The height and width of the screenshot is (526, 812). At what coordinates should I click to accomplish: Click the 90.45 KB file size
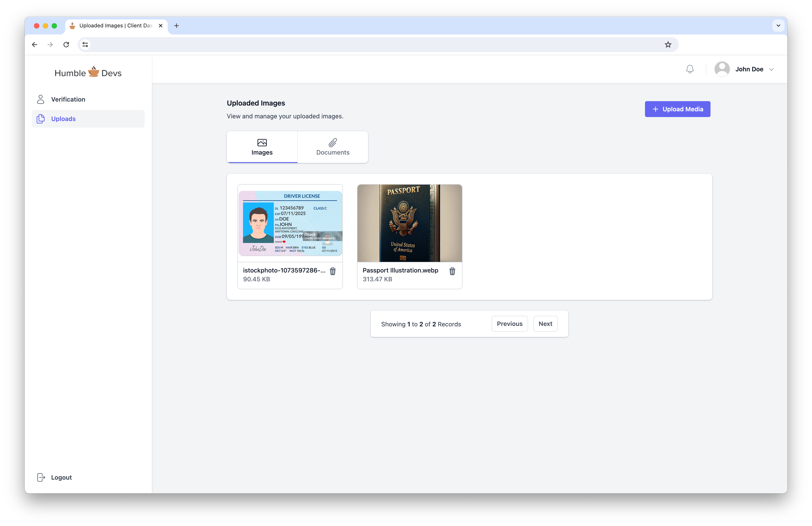point(257,279)
